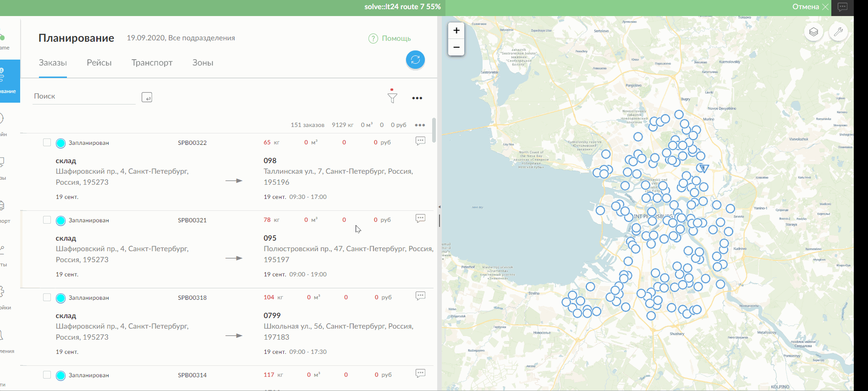Click order number SPB00322

click(x=192, y=143)
